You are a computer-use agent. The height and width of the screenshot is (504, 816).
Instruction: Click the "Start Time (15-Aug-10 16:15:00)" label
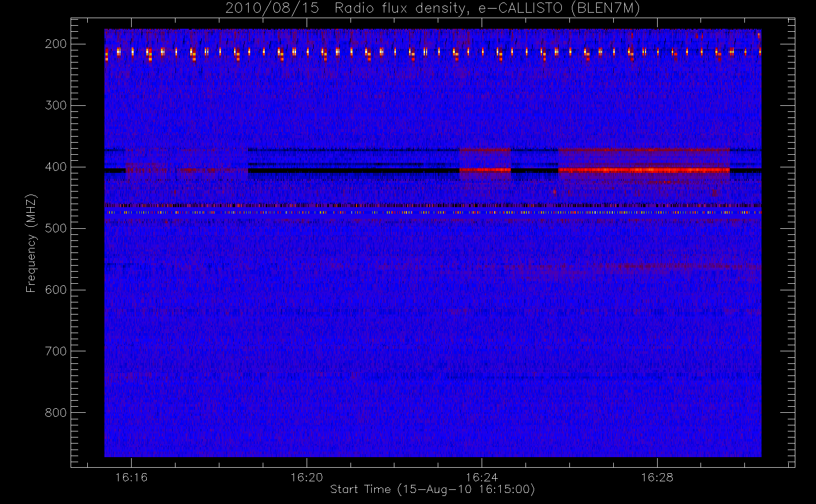[x=432, y=489]
